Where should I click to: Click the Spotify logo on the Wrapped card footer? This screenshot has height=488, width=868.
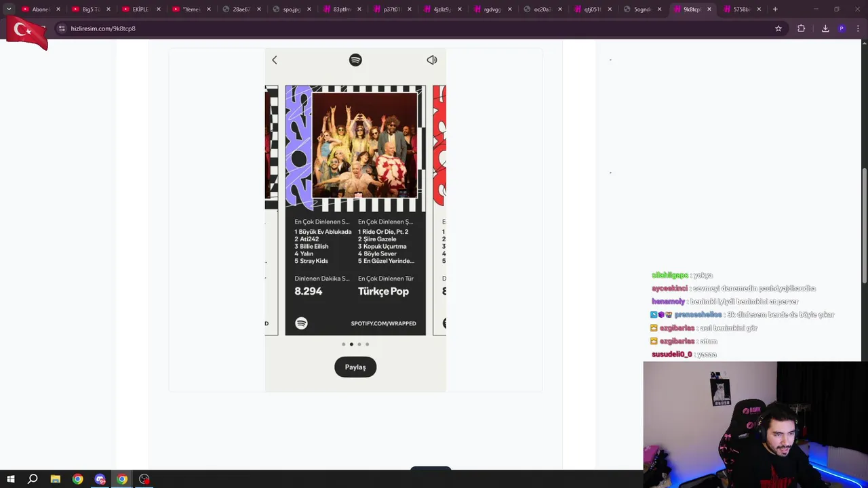pos(301,323)
